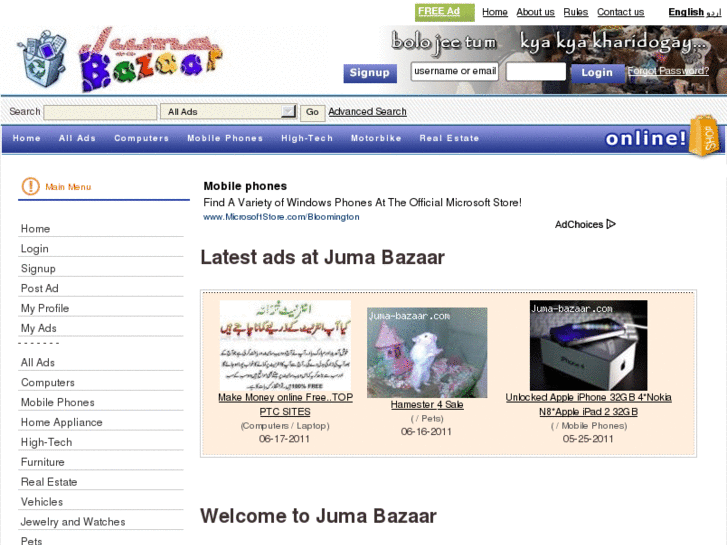This screenshot has height=545, width=727.
Task: Open All Ads in the sidebar
Action: [38, 363]
